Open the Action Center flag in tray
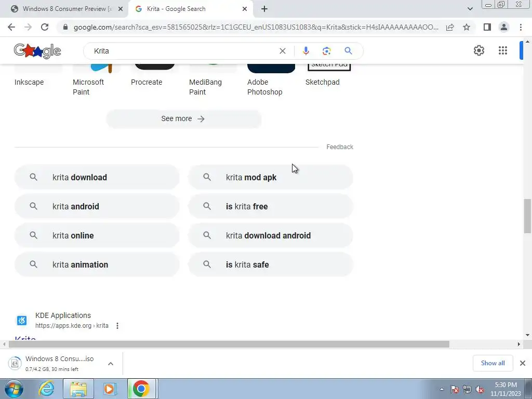This screenshot has height=399, width=532. pyautogui.click(x=455, y=390)
